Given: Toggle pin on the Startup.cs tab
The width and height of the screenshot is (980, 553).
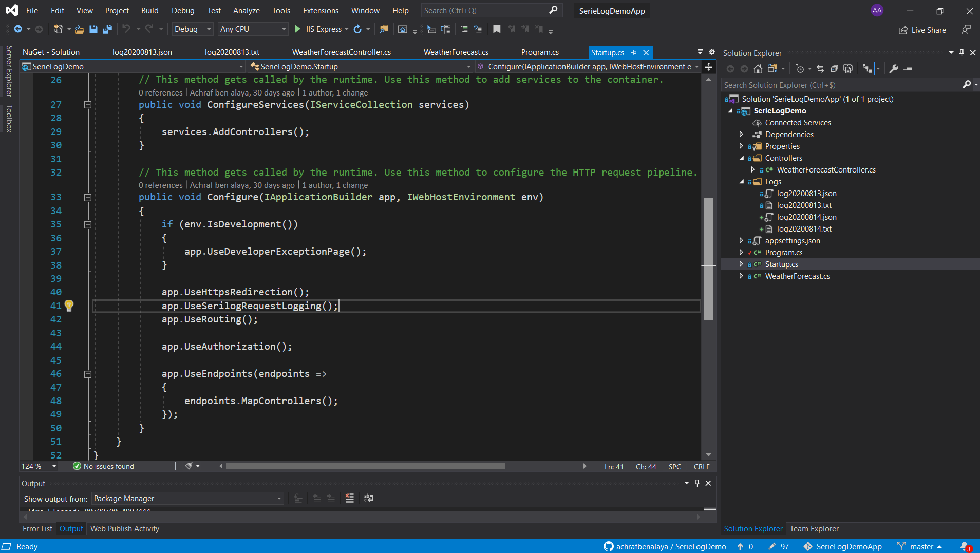Looking at the screenshot, I should tap(634, 52).
